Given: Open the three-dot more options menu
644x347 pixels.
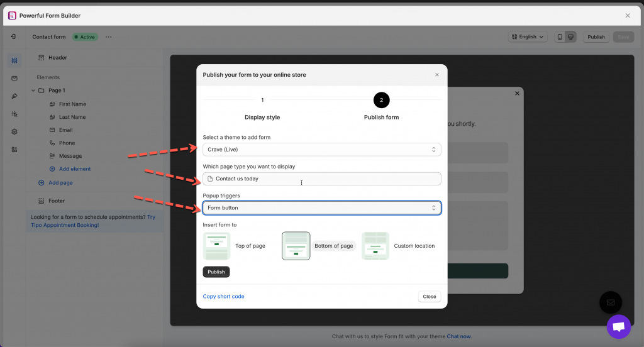Looking at the screenshot, I should [x=108, y=37].
